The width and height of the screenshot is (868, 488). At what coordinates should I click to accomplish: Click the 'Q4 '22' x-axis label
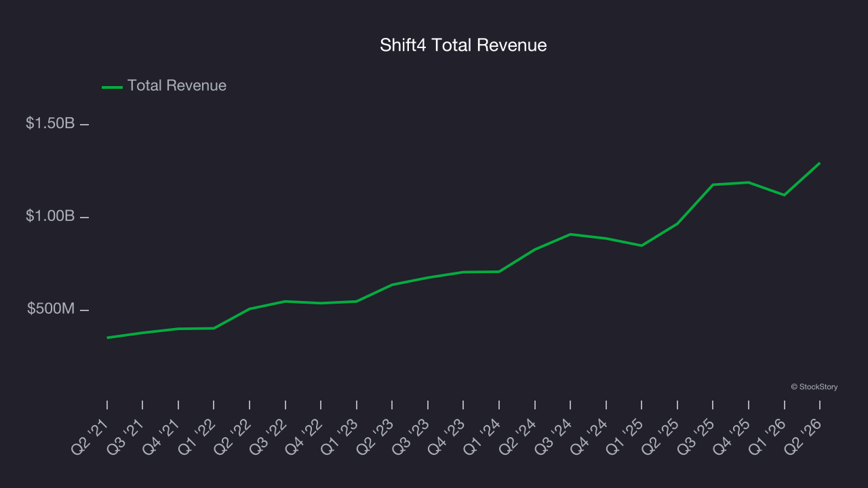coord(304,436)
